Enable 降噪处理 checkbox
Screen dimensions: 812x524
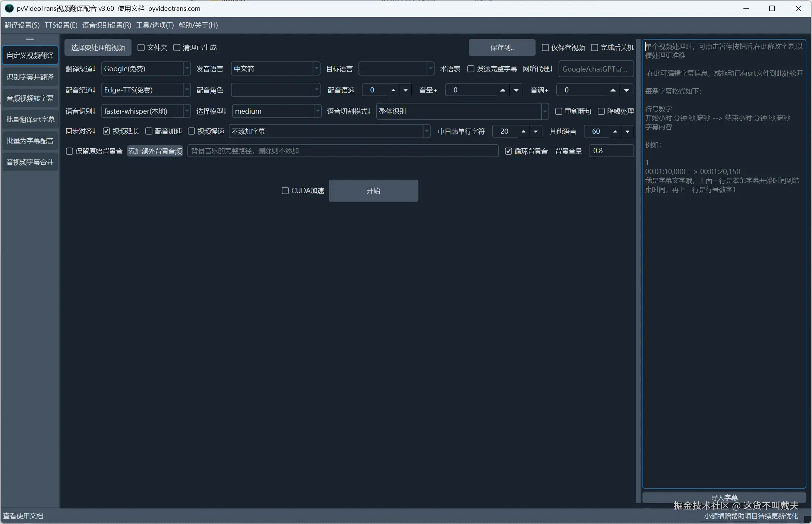(x=601, y=111)
